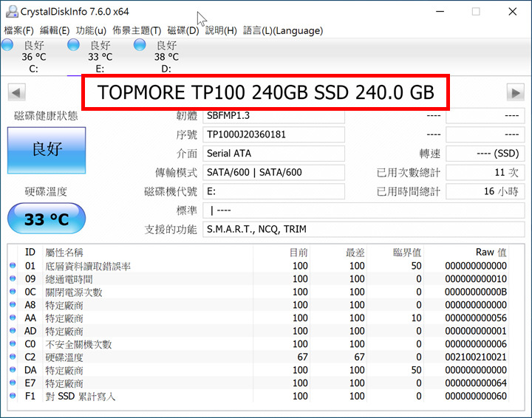Select the C: drive status orb
The width and height of the screenshot is (532, 418).
tap(7, 45)
